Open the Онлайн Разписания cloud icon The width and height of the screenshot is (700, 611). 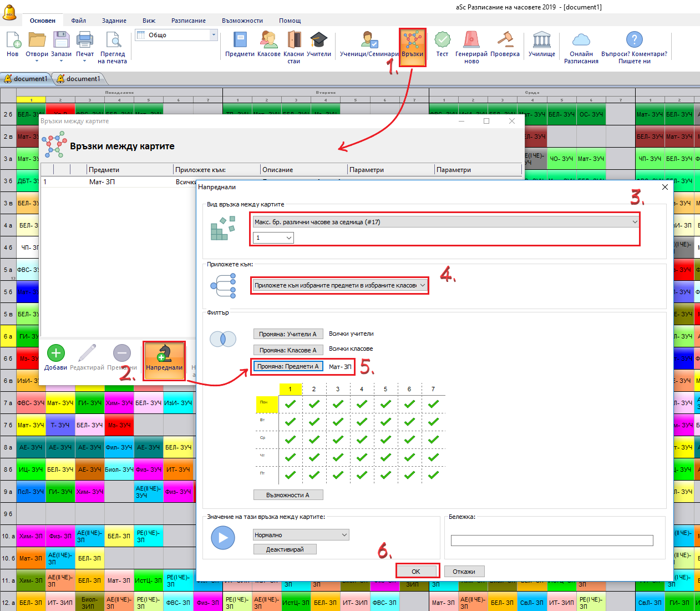click(581, 42)
